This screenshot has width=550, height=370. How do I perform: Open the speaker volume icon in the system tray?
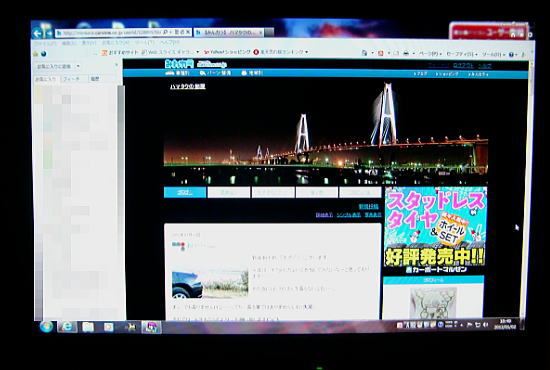tap(485, 325)
